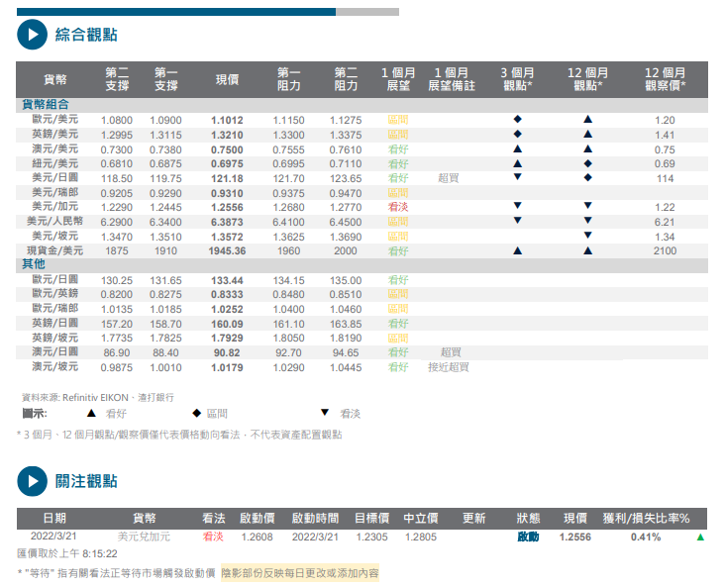Click the 超買 remark for 澳元/日圓

[x=451, y=352]
